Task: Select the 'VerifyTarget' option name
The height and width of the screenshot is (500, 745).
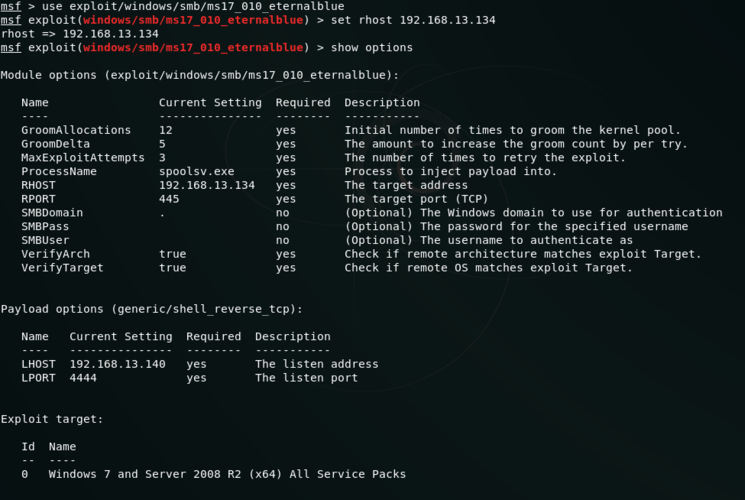Action: pyautogui.click(x=62, y=268)
